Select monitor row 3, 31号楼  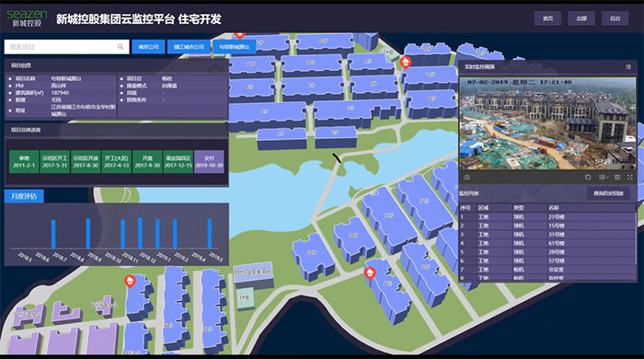[x=546, y=235]
